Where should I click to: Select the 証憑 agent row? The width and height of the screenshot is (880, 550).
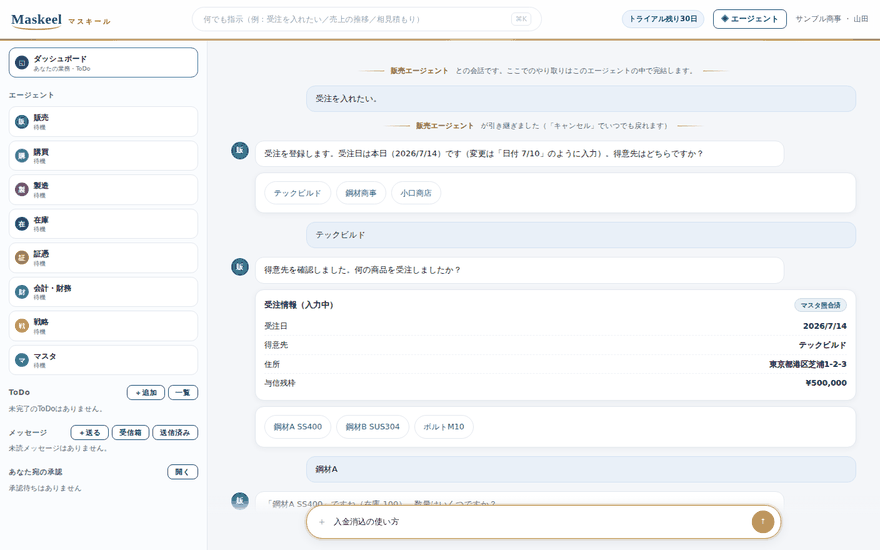click(103, 258)
